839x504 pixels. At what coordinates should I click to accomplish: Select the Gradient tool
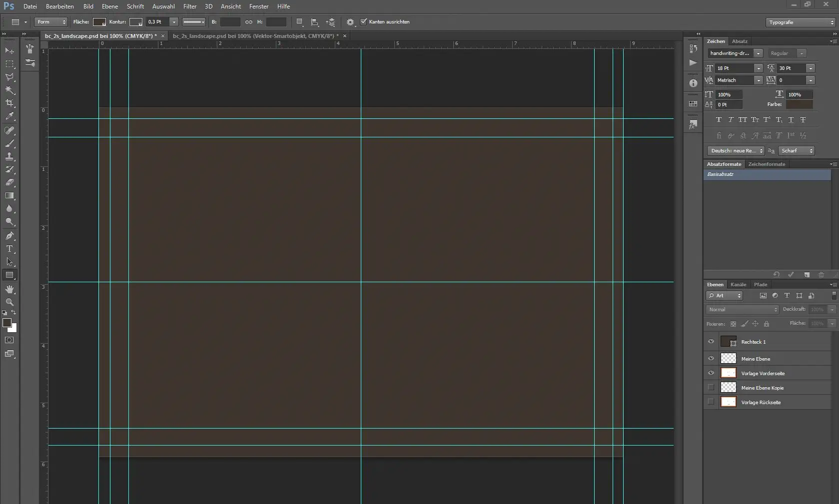[x=9, y=196]
